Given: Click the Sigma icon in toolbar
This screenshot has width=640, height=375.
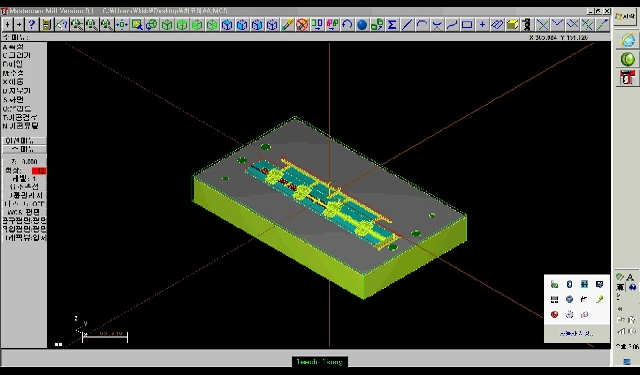Looking at the screenshot, I should pos(392,24).
